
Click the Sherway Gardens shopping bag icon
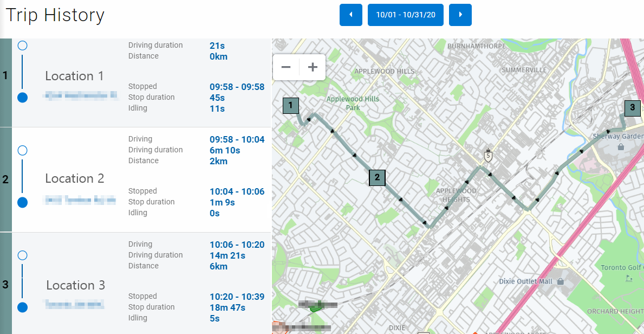(621, 146)
